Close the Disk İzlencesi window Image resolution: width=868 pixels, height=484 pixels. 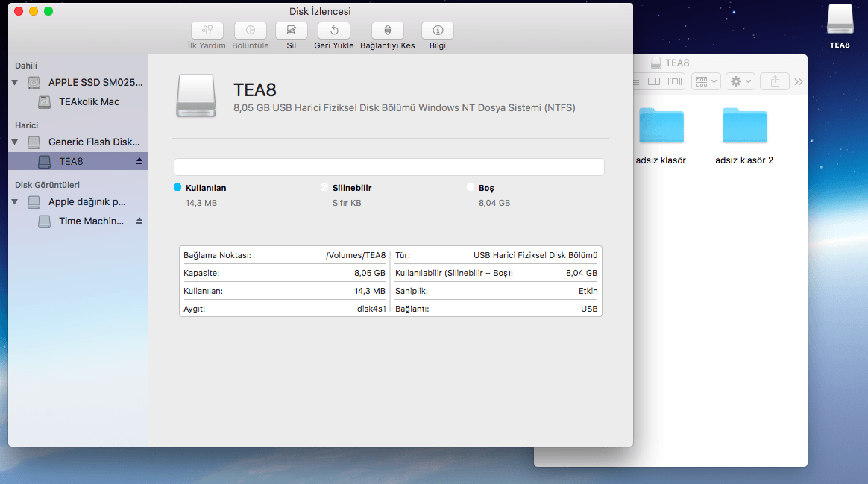(18, 11)
